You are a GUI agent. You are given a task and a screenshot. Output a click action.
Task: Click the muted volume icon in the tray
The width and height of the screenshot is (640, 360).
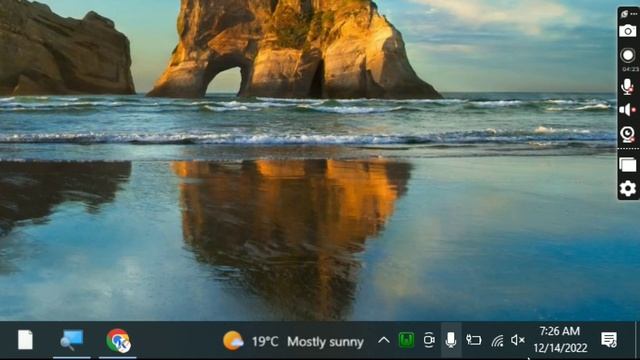[x=518, y=340]
